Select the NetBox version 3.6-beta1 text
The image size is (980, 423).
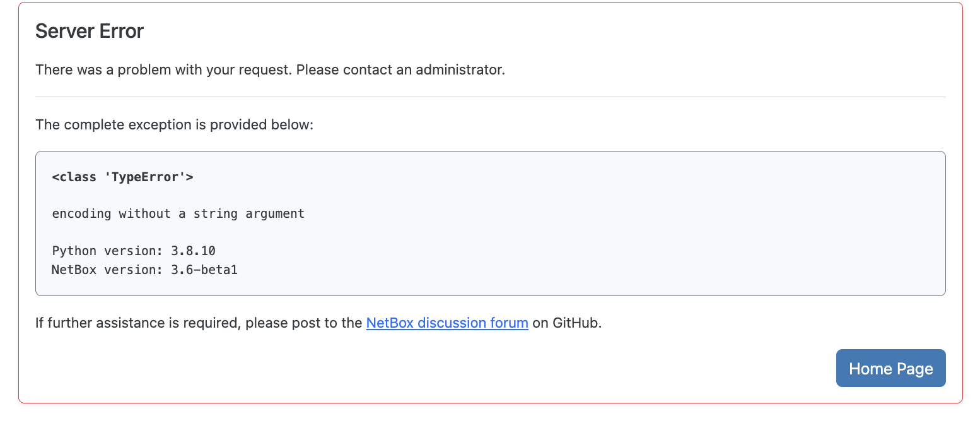tap(144, 270)
